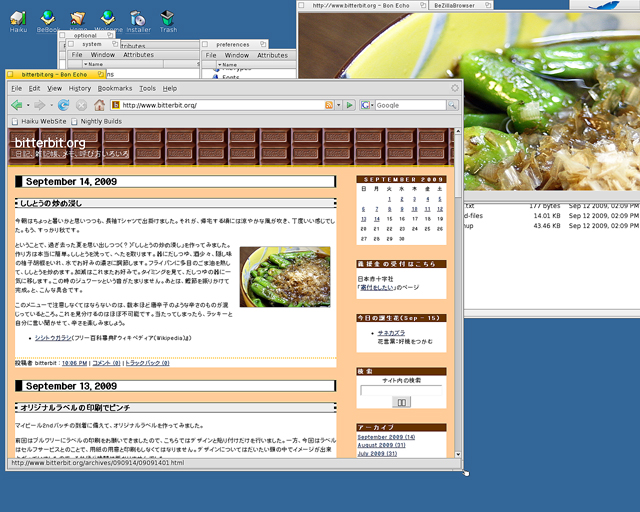Select the system window title tab
The image size is (640, 512).
click(92, 44)
